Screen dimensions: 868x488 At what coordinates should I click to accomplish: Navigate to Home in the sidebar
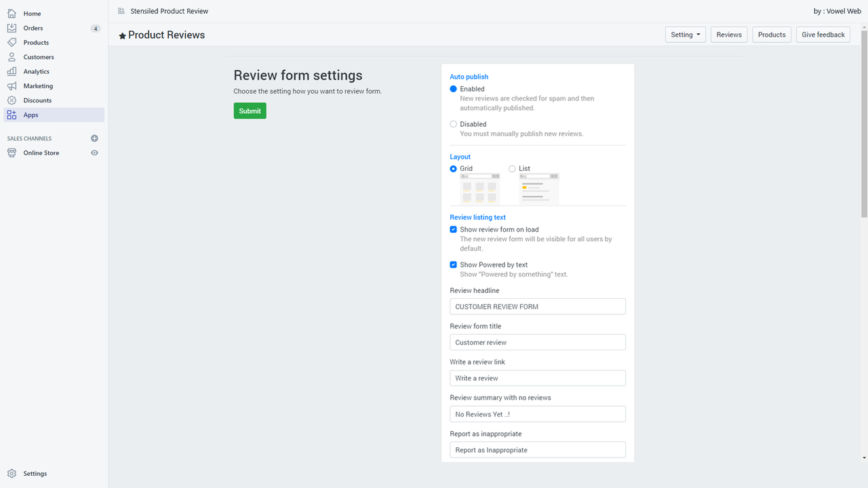[x=31, y=14]
